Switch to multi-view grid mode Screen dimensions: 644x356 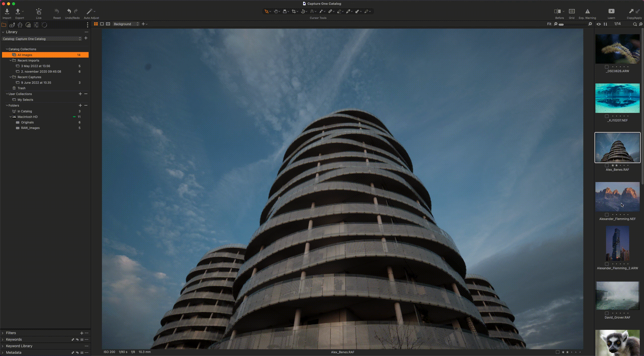(x=96, y=24)
